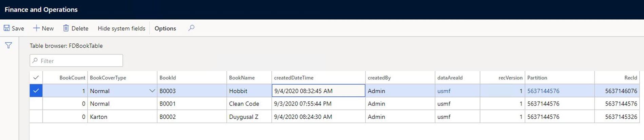Open the Options menu
Image resolution: width=644 pixels, height=140 pixels.
(165, 28)
